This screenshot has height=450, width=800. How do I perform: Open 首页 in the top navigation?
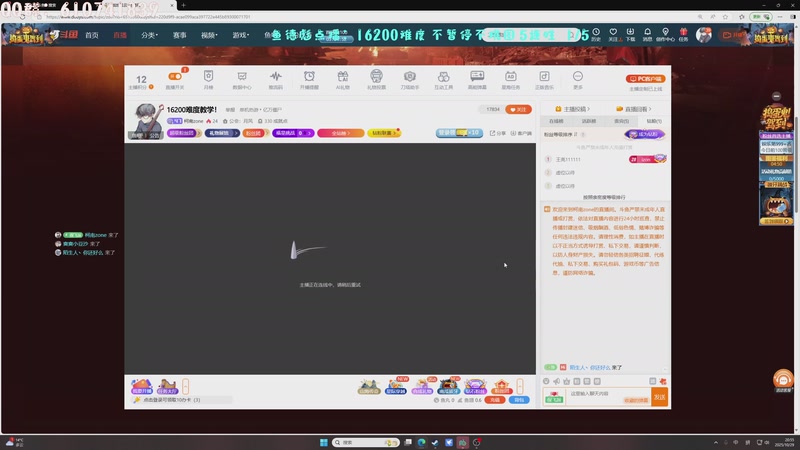[92, 35]
